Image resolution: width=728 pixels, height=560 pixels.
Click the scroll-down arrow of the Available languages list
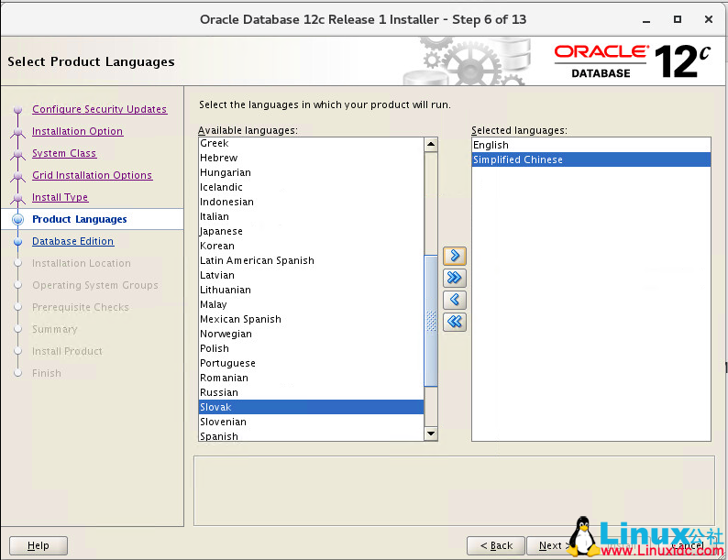click(x=431, y=434)
